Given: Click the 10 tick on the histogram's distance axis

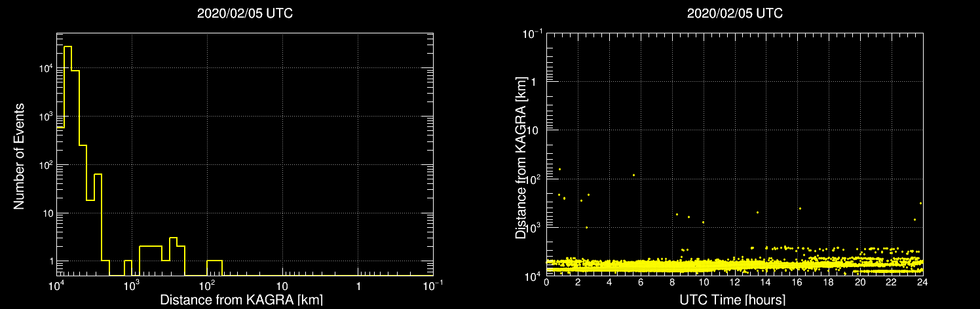Looking at the screenshot, I should pyautogui.click(x=282, y=287).
